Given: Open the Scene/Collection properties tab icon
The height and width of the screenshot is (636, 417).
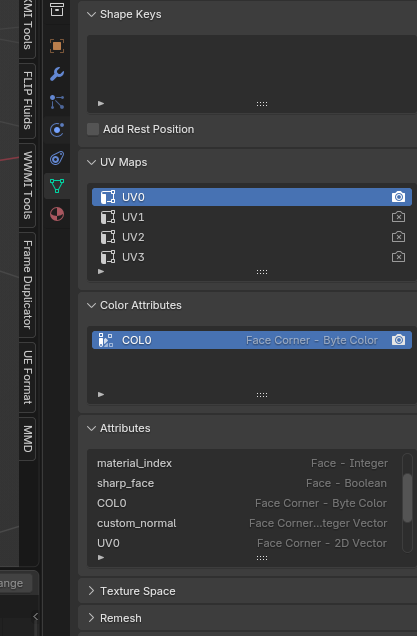Looking at the screenshot, I should pyautogui.click(x=57, y=10).
